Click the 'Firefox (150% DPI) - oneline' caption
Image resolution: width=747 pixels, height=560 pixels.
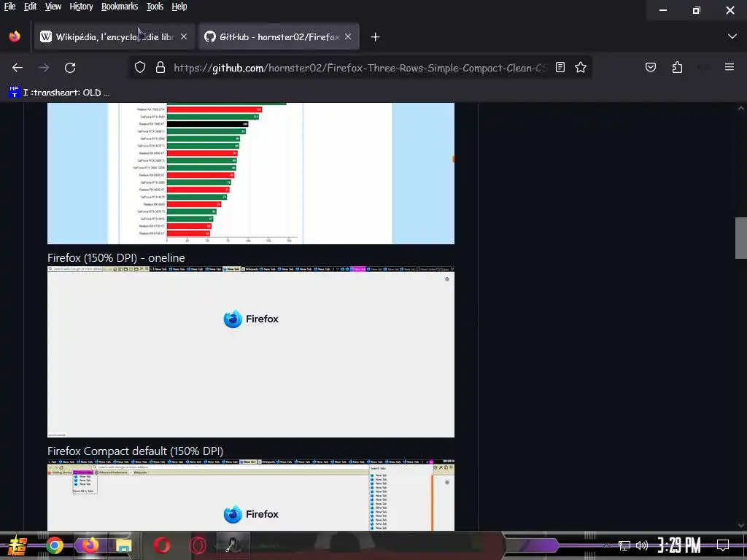pyautogui.click(x=116, y=257)
